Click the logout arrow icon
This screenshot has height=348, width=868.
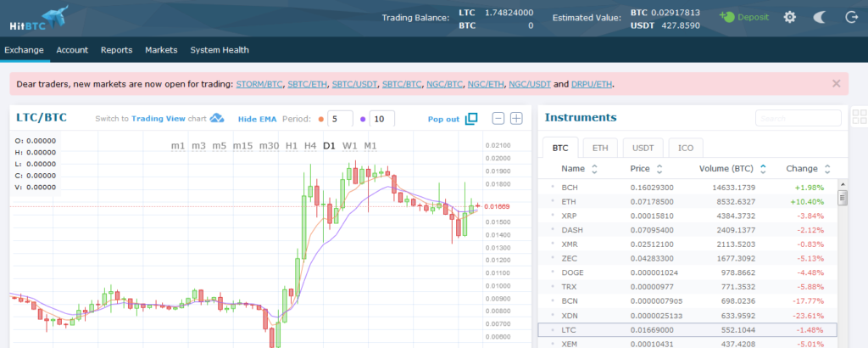(851, 17)
